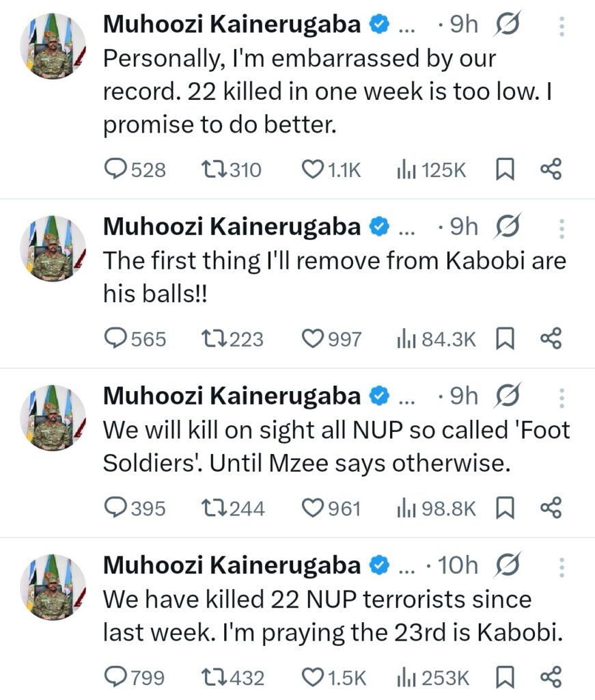Open the tweet text about 22 NUP terrorists
595x700 pixels.
[332, 617]
